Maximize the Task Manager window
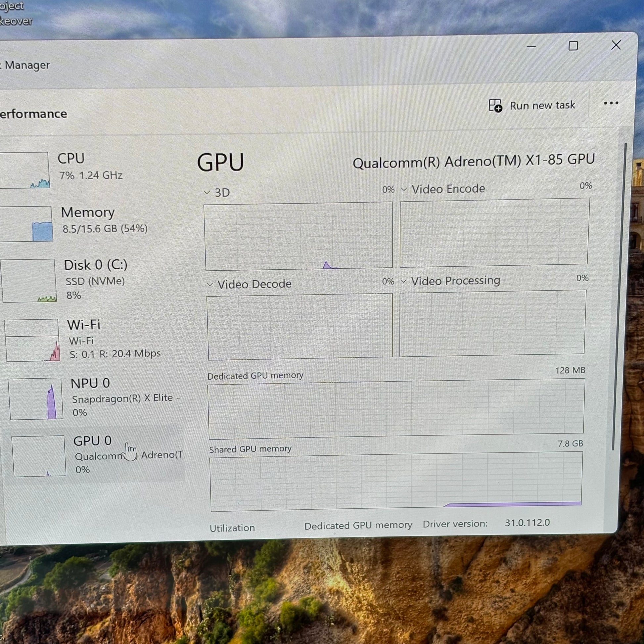This screenshot has width=644, height=644. click(x=573, y=46)
